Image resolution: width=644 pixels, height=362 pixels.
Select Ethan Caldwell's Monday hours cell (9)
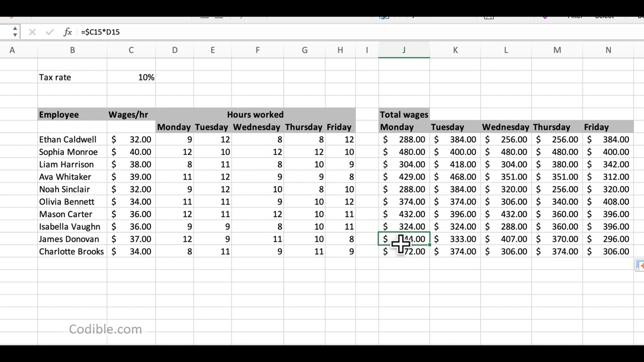pyautogui.click(x=175, y=140)
